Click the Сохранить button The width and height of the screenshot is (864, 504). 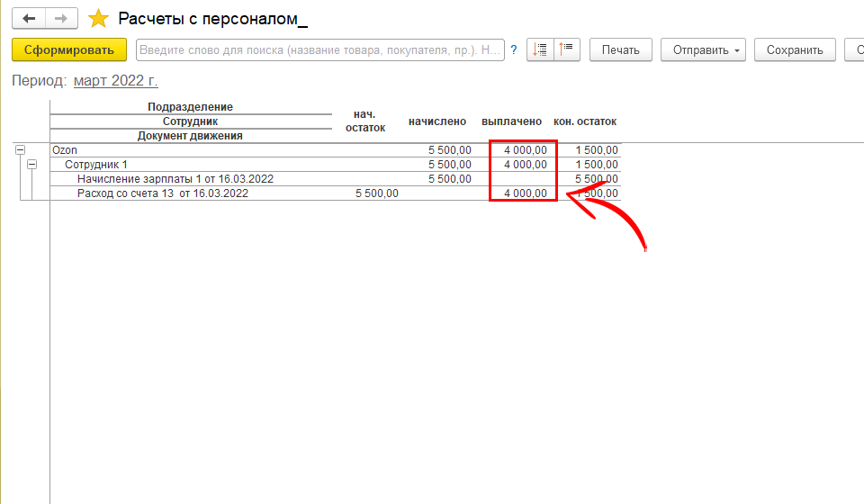(795, 50)
